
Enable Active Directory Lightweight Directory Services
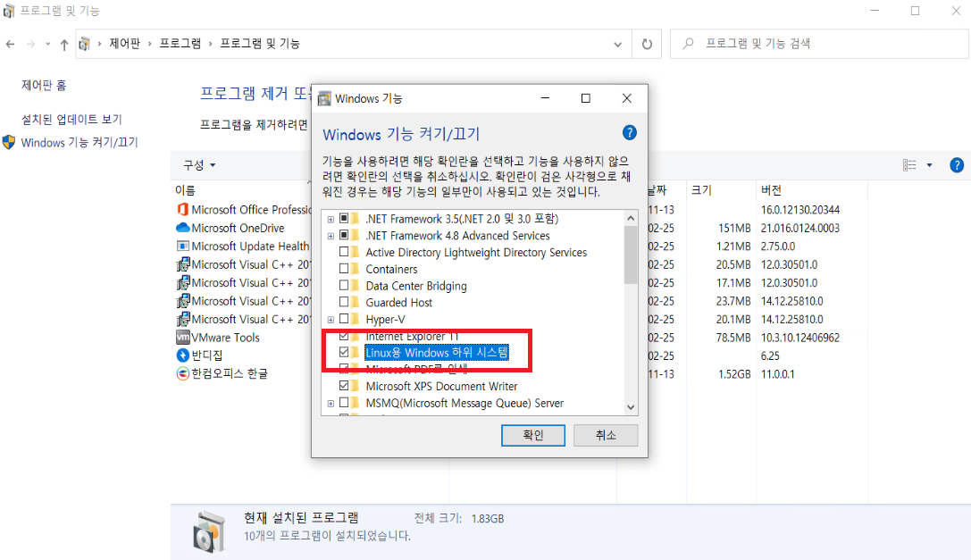(x=344, y=252)
